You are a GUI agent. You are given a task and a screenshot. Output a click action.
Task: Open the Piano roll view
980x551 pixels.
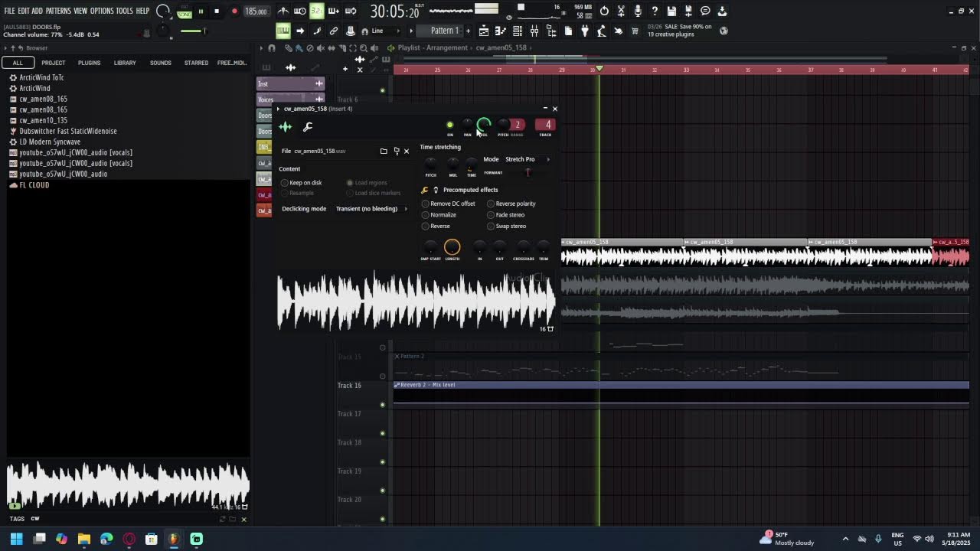click(500, 31)
